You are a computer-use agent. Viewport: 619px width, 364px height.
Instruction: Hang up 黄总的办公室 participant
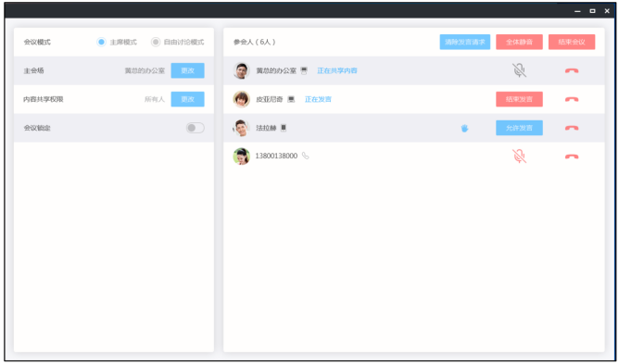572,70
